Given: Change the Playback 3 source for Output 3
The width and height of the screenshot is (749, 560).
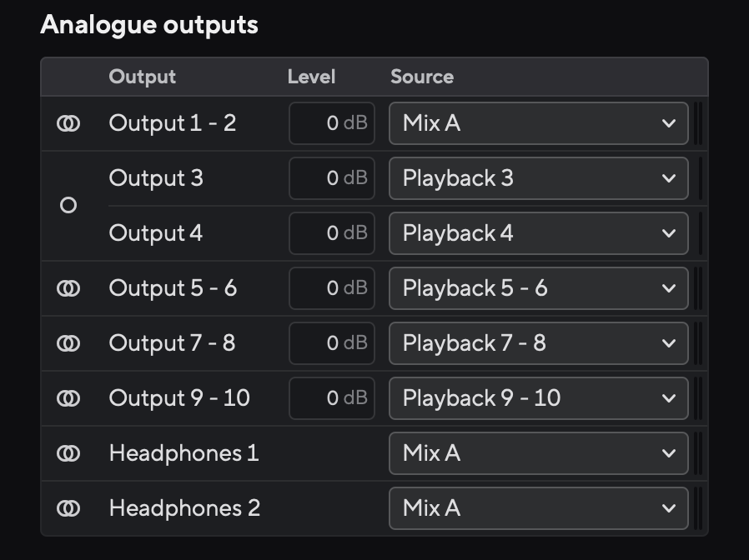Looking at the screenshot, I should click(x=538, y=177).
